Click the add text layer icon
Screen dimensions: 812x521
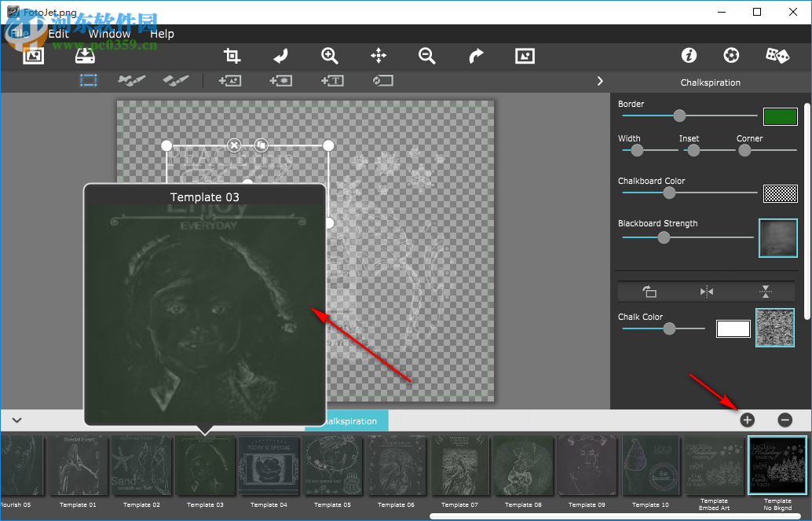click(332, 80)
